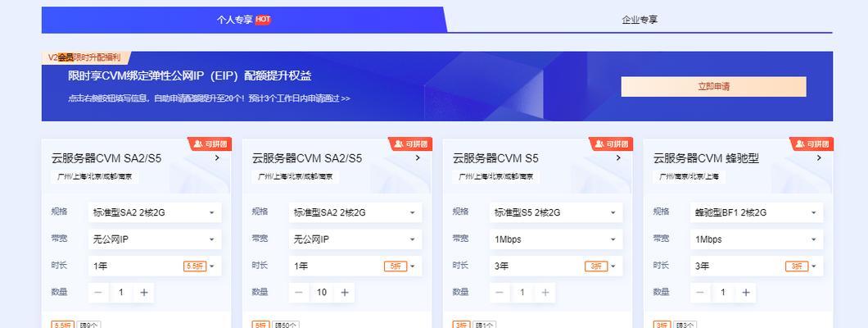Open the 蜂驰型BF1 2核2G spec dropdown

757,212
